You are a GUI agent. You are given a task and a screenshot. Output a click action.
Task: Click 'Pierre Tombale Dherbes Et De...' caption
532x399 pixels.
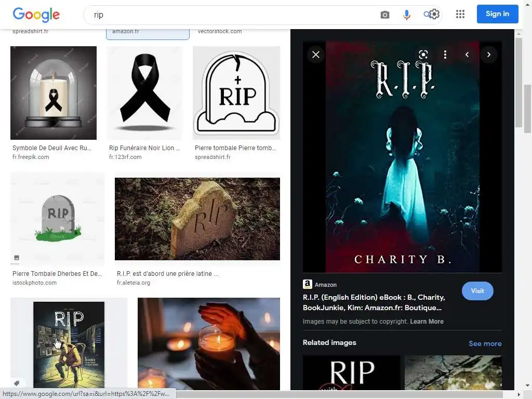(57, 273)
